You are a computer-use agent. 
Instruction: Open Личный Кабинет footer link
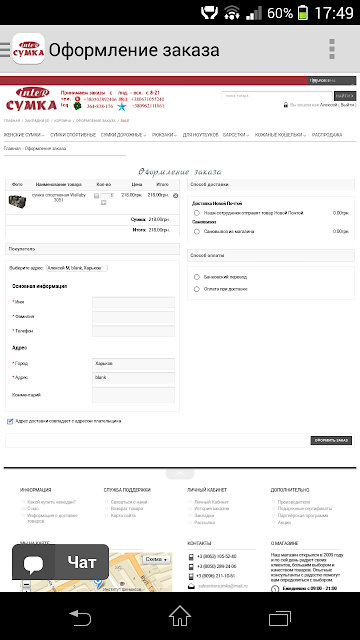(211, 502)
